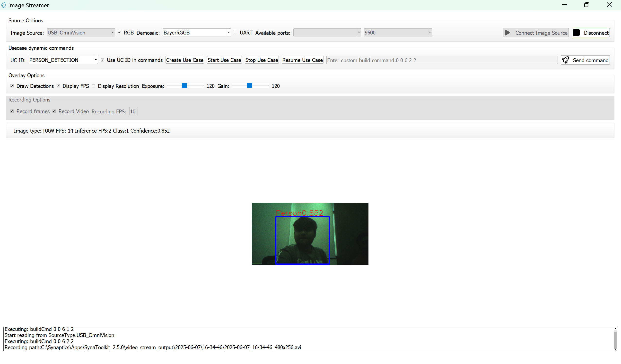Click the custom build command input field
This screenshot has height=364, width=621.
(441, 60)
